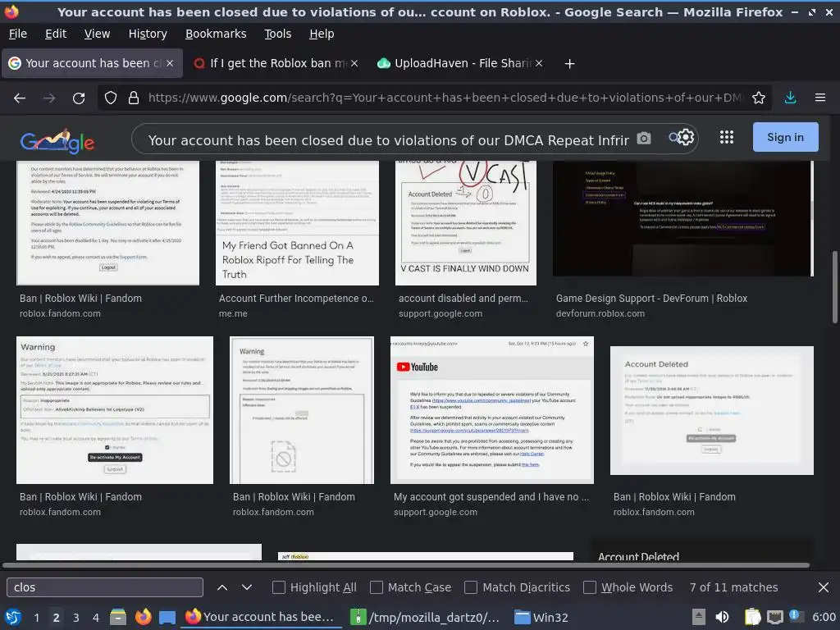Close the Roblox ban message tab
This screenshot has width=840, height=630.
coord(354,63)
